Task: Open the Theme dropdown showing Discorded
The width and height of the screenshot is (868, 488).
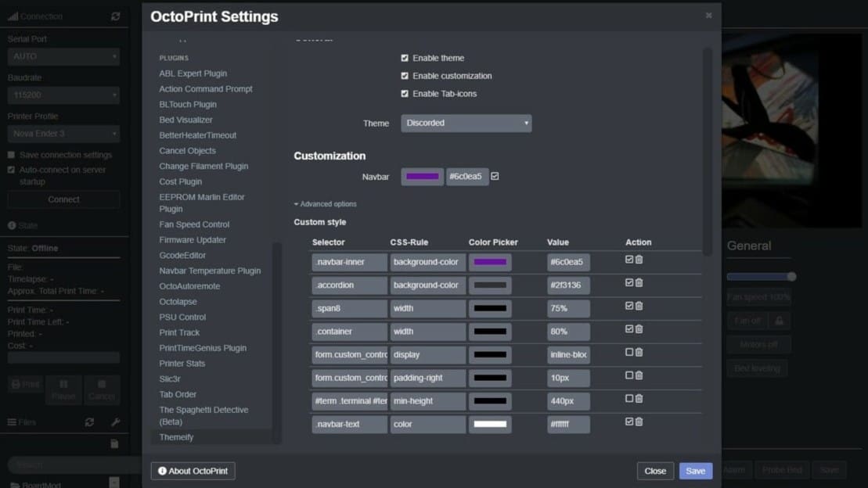Action: coord(466,123)
